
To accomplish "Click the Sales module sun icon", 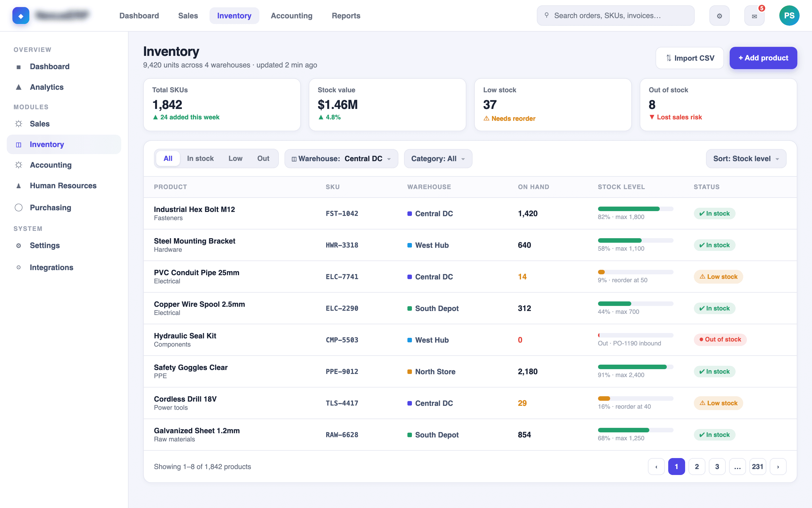I will (19, 124).
